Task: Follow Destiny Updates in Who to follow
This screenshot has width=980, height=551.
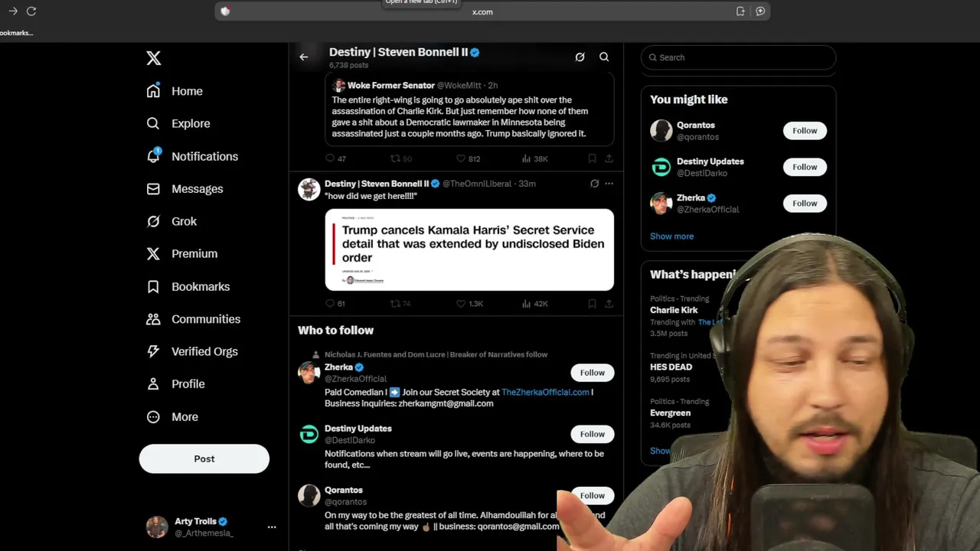Action: pyautogui.click(x=592, y=434)
